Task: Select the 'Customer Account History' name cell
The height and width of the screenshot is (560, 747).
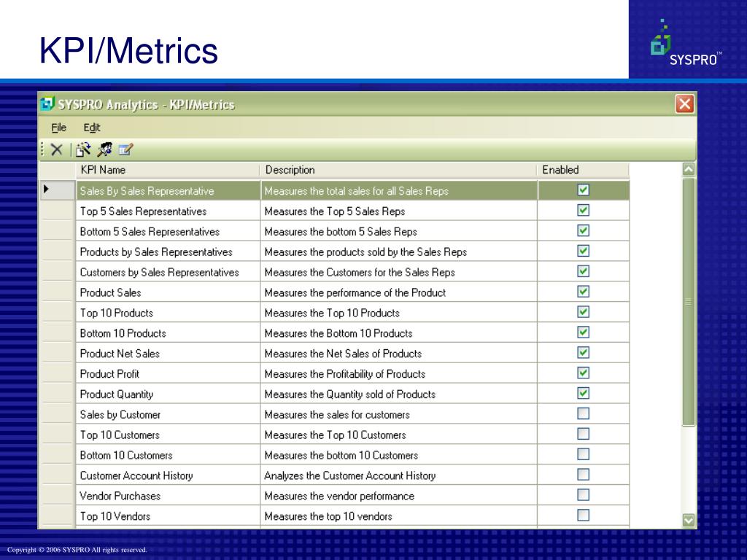Action: (169, 475)
